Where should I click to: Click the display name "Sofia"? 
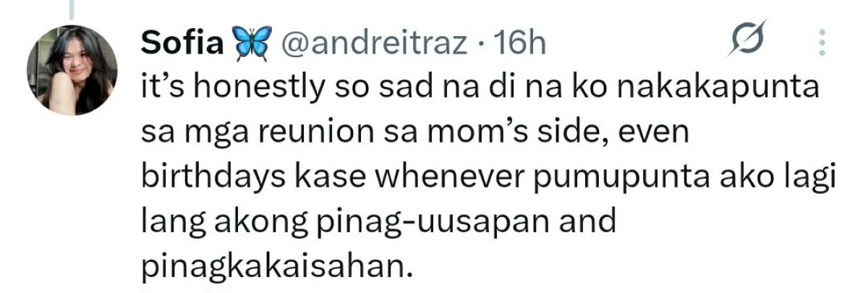[x=182, y=43]
